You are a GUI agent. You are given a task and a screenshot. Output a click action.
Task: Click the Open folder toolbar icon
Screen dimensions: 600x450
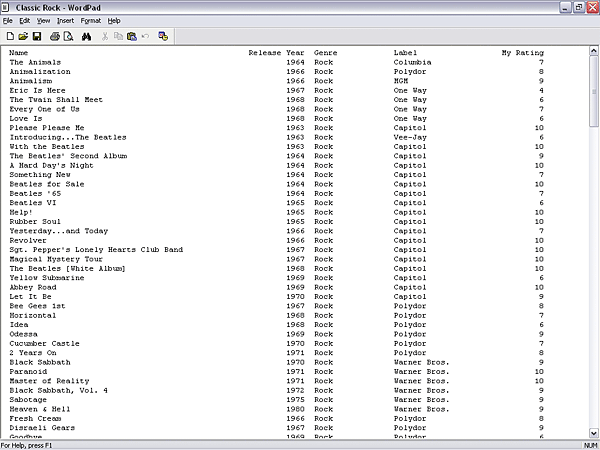(x=23, y=36)
